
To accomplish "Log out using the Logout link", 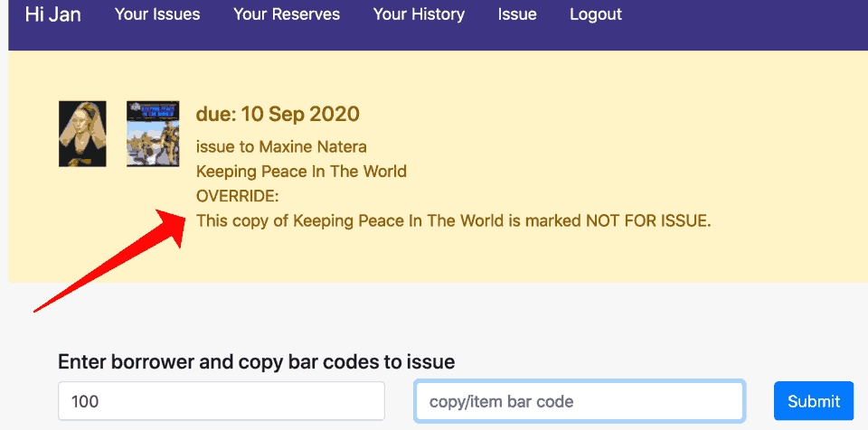I will 596,14.
